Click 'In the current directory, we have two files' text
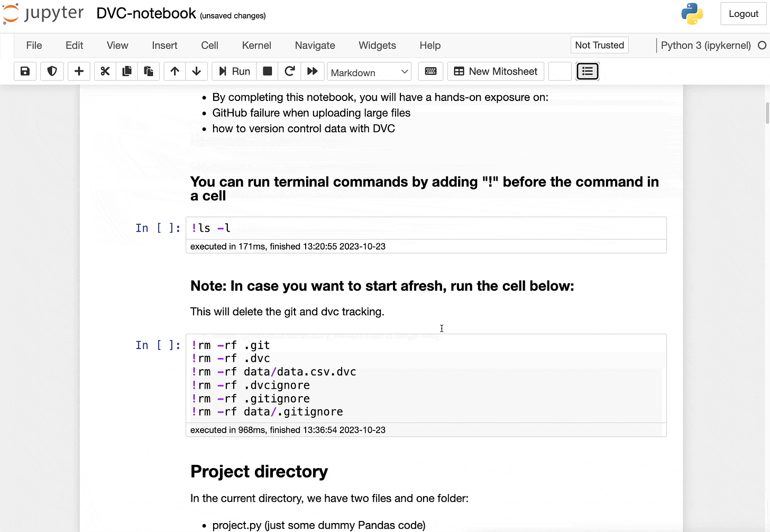The width and height of the screenshot is (770, 532). tap(329, 498)
